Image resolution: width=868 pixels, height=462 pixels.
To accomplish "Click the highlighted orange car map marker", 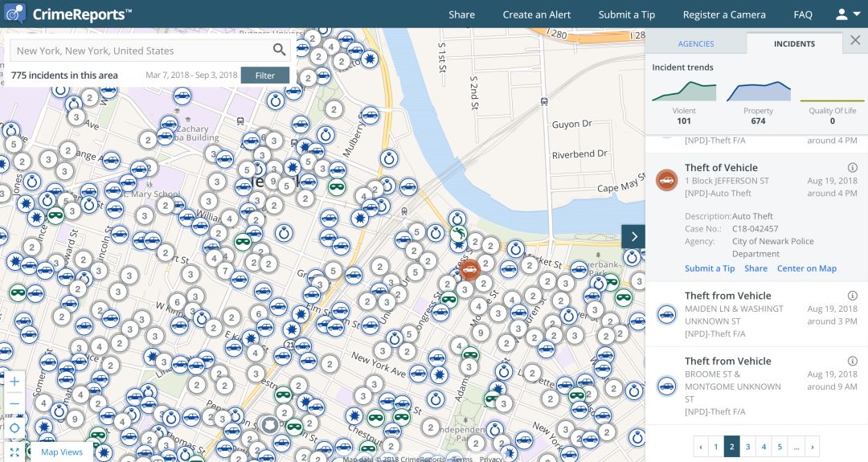I will pos(469,270).
